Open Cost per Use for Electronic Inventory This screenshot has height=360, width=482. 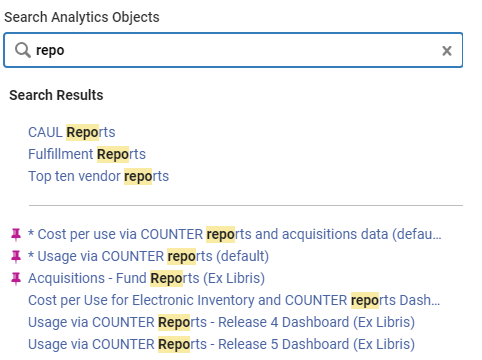234,300
